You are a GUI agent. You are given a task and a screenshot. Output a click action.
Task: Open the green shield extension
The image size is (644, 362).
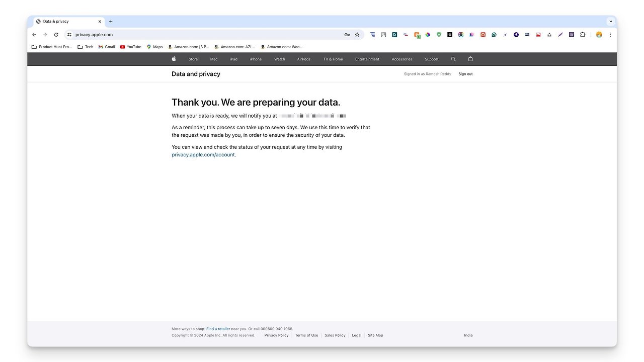[439, 35]
